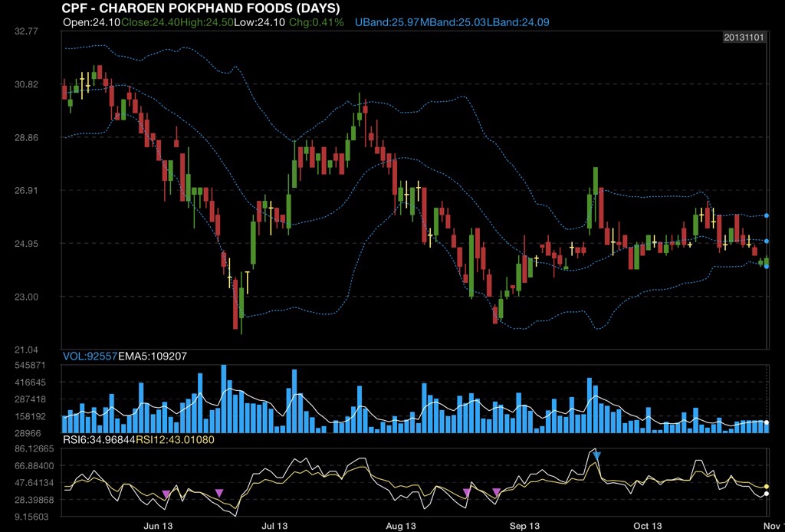Screen dimensions: 785x532
Task: Click the upper Bollinger band end dot
Action: click(767, 215)
